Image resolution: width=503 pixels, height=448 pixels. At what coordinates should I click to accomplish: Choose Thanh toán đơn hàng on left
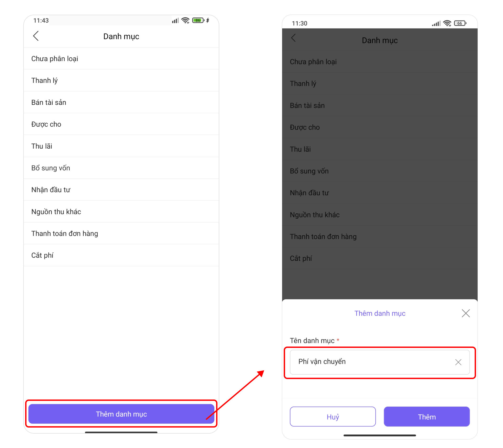(x=121, y=233)
